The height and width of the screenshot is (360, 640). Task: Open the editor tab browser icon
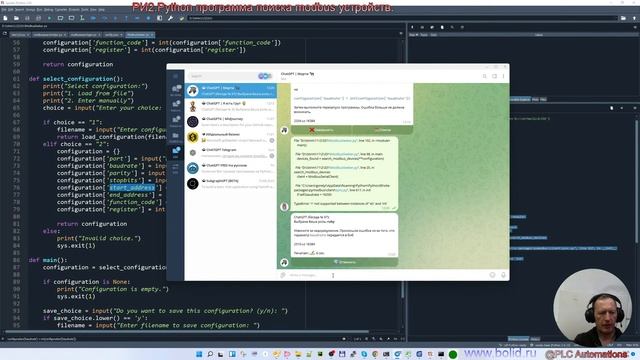(x=5, y=34)
